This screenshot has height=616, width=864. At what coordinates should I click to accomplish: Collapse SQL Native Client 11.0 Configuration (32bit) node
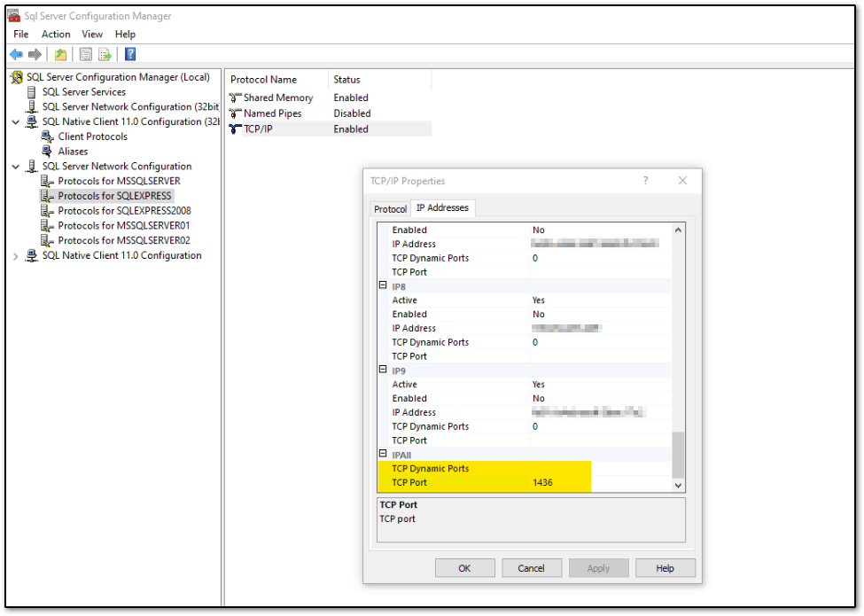15,121
